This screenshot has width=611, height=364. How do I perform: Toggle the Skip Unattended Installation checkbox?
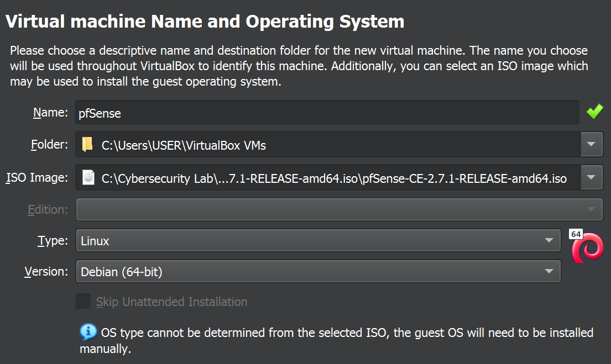[x=83, y=302]
